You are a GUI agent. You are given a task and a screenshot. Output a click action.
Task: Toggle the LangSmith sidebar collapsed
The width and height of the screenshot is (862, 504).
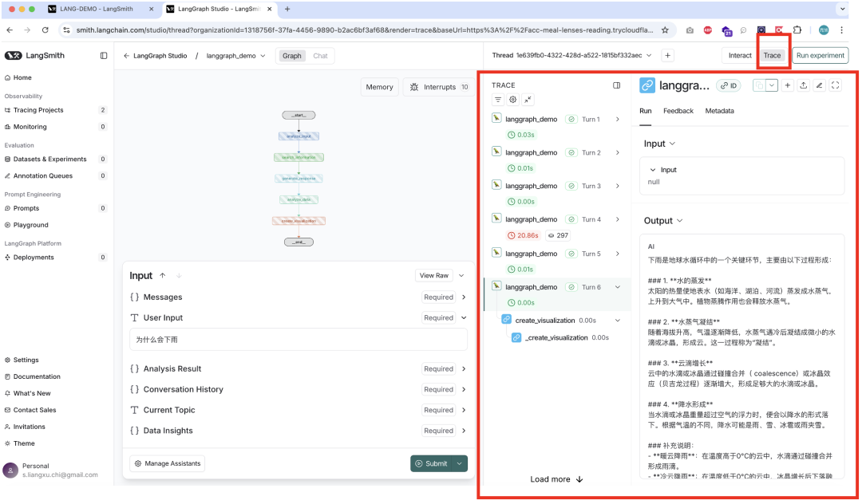[x=104, y=55]
